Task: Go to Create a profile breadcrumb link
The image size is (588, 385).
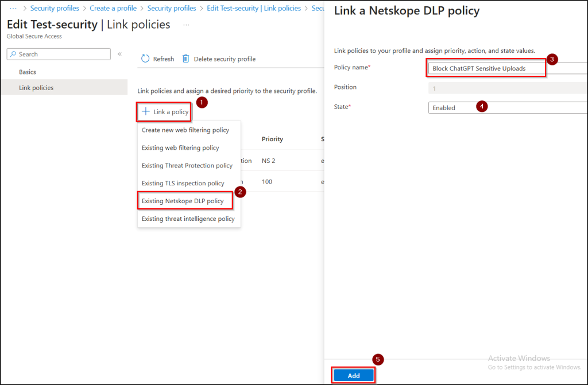Action: [113, 9]
